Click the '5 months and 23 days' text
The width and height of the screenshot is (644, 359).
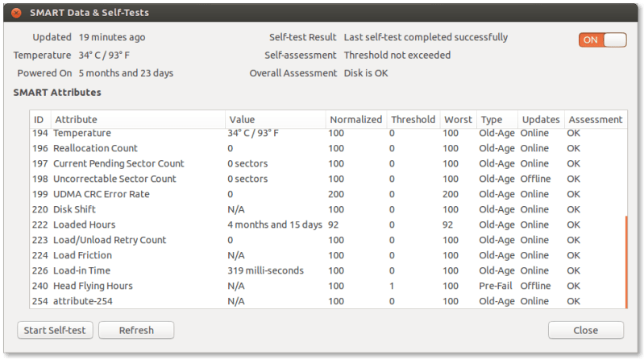click(126, 73)
